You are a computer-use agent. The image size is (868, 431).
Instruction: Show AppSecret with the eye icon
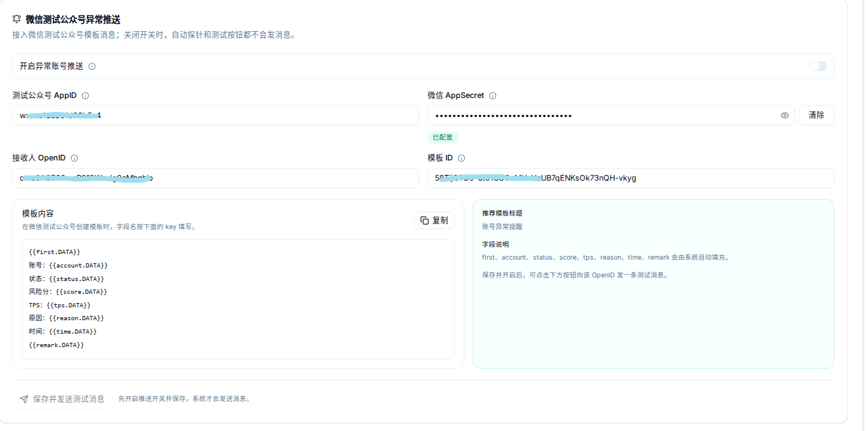pyautogui.click(x=785, y=115)
